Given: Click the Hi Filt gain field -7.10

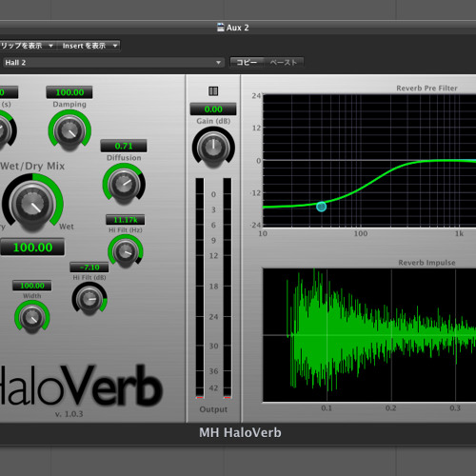Looking at the screenshot, I should point(89,268).
